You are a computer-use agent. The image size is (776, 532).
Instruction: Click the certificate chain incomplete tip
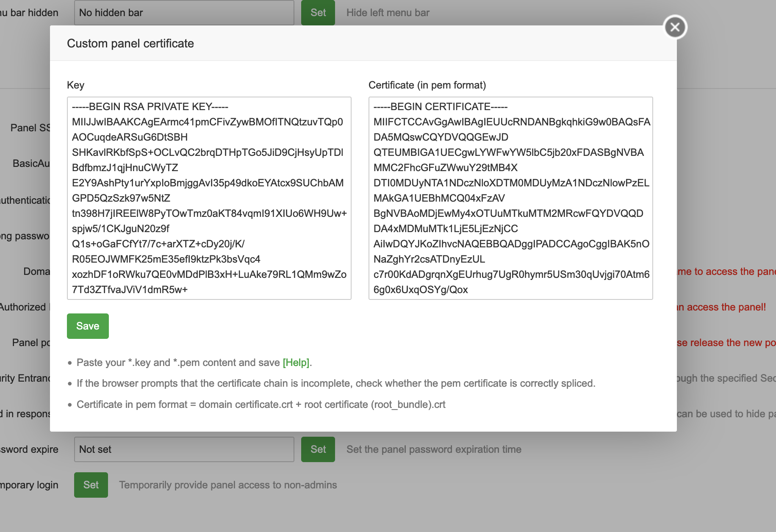[336, 383]
